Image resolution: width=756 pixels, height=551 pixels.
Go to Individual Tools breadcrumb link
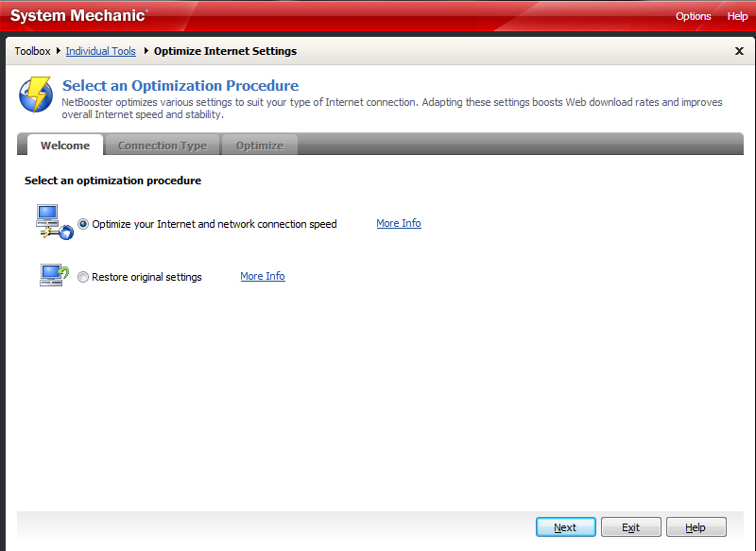[x=101, y=51]
